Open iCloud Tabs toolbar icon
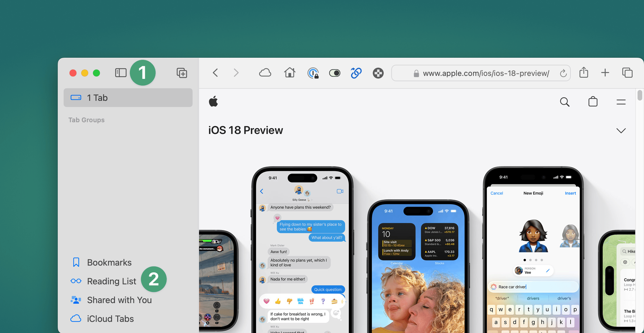The height and width of the screenshot is (333, 644). pyautogui.click(x=265, y=73)
